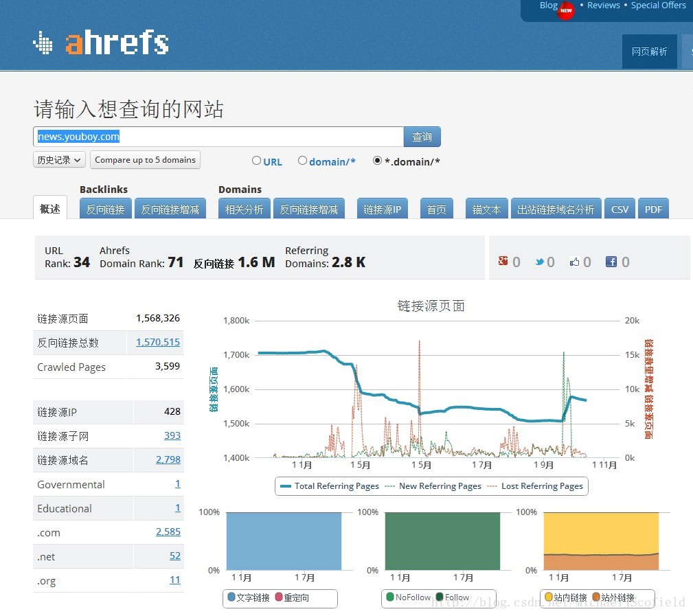Click the 链接源页面 chart title
This screenshot has width=693, height=616.
tap(431, 306)
